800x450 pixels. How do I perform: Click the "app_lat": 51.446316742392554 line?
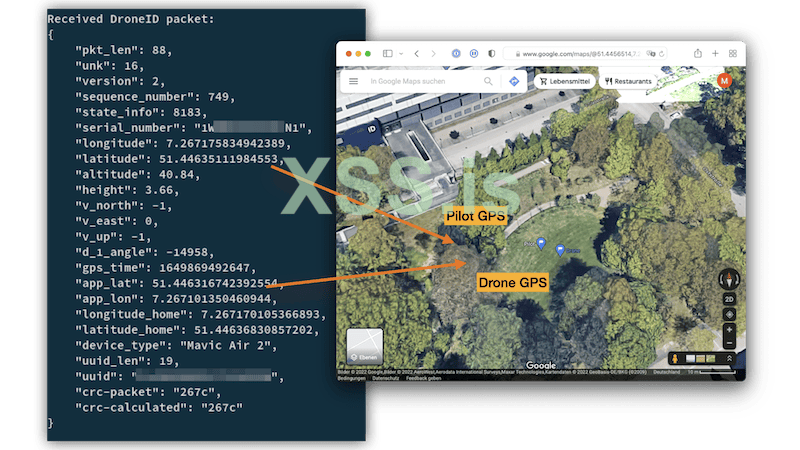[177, 284]
